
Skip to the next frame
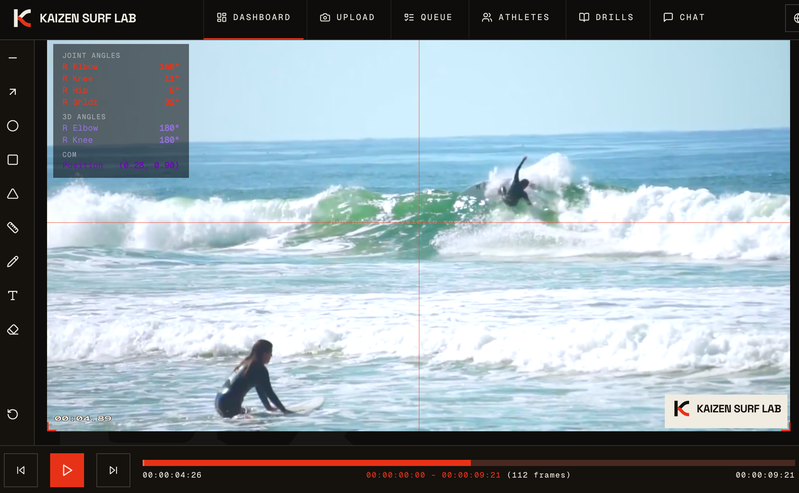coord(113,470)
